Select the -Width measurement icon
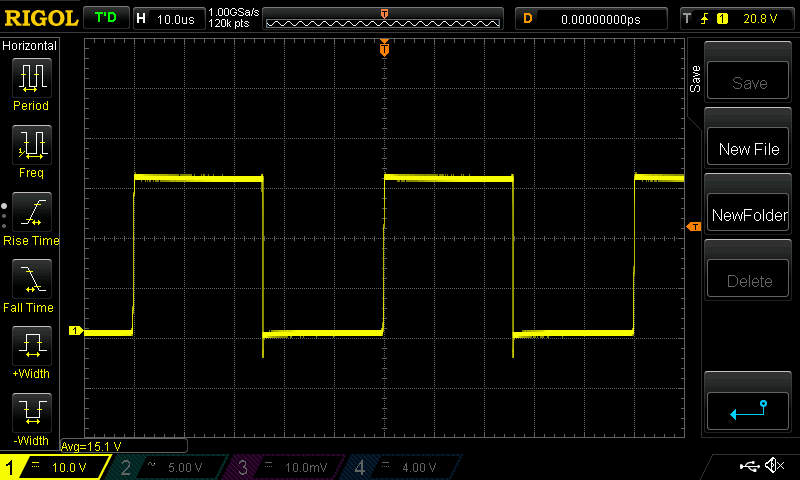The width and height of the screenshot is (800, 480). tap(31, 417)
